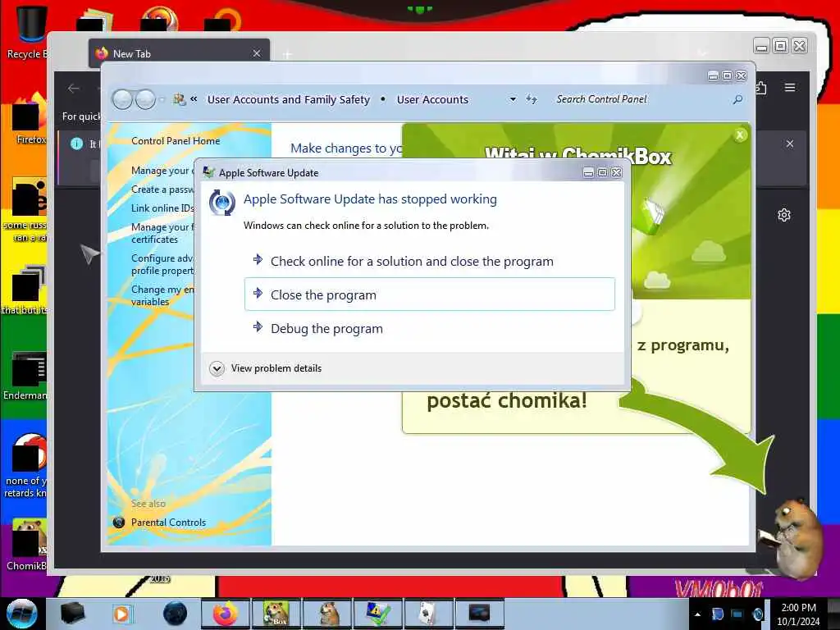The height and width of the screenshot is (630, 840).
Task: Open the address bar history dropdown arrow
Action: point(513,99)
